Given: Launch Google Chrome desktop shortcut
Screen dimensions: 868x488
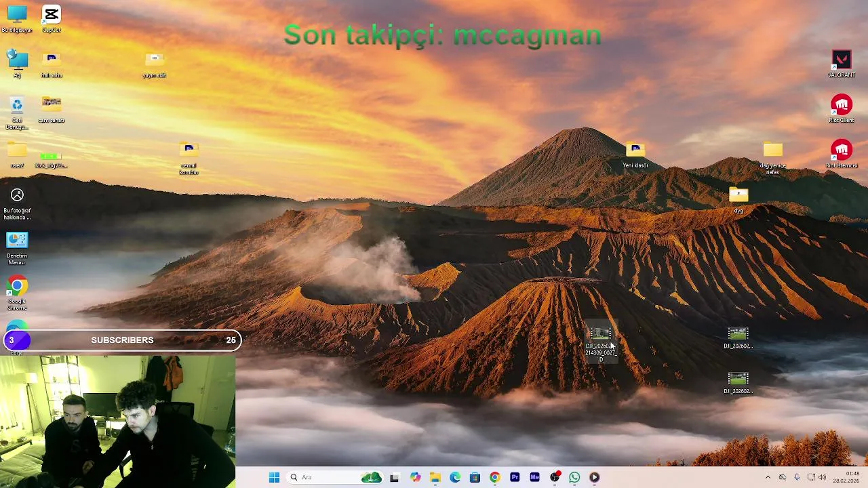Looking at the screenshot, I should point(17,293).
